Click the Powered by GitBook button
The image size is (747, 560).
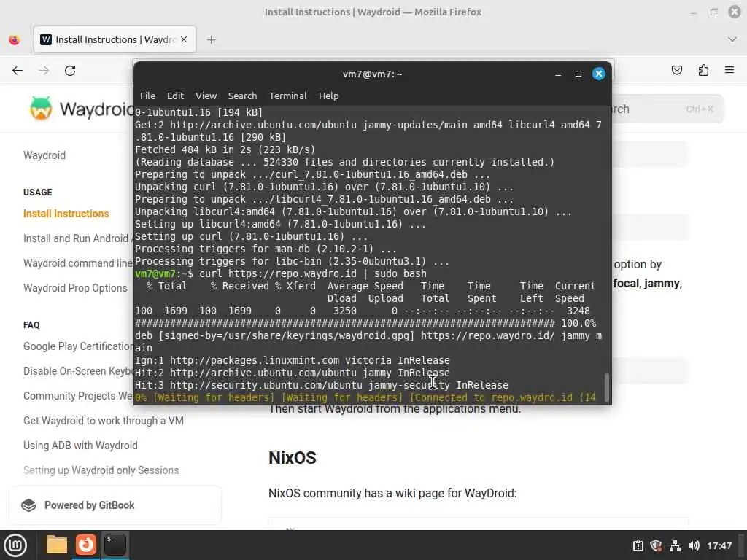(x=115, y=505)
